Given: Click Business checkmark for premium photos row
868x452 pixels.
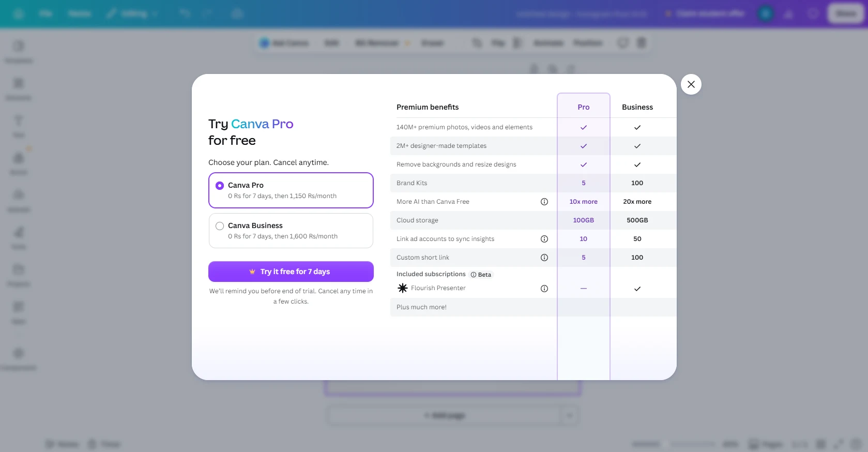Looking at the screenshot, I should point(637,127).
